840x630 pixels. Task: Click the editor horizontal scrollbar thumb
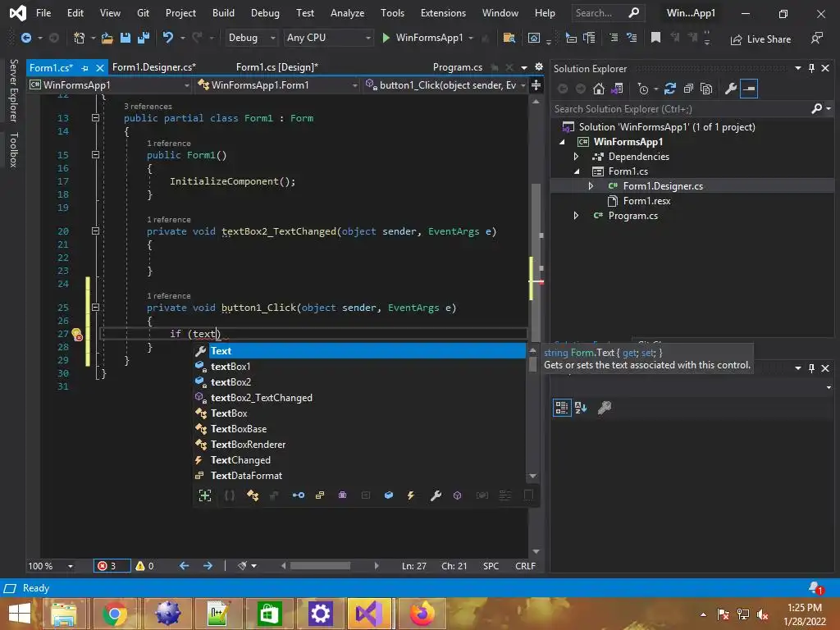[320, 566]
